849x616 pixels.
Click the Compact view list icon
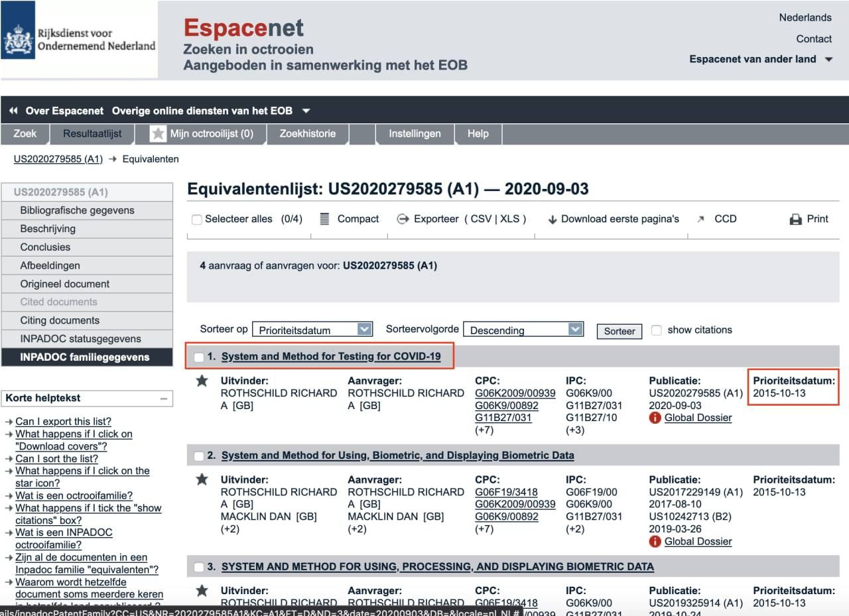[x=324, y=219]
